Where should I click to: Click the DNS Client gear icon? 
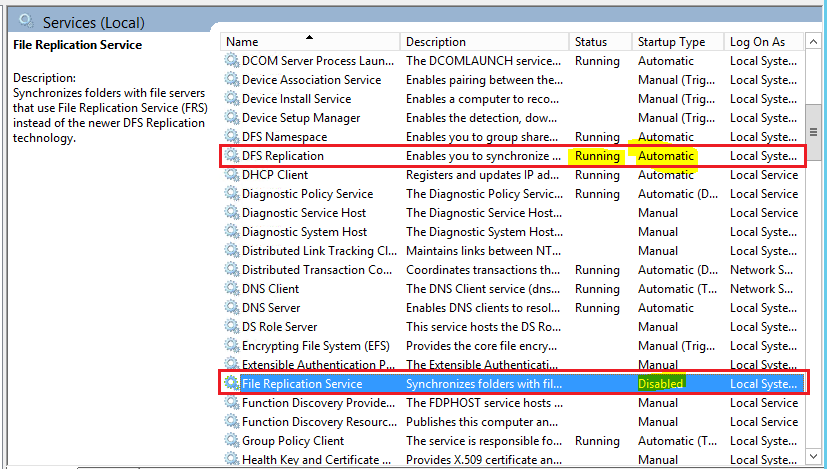click(232, 288)
